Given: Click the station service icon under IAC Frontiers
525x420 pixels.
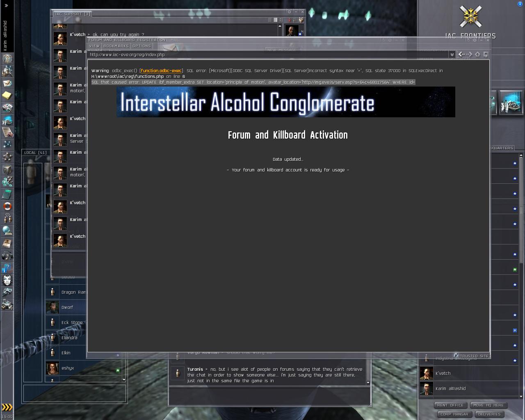Looking at the screenshot, I should tap(511, 102).
